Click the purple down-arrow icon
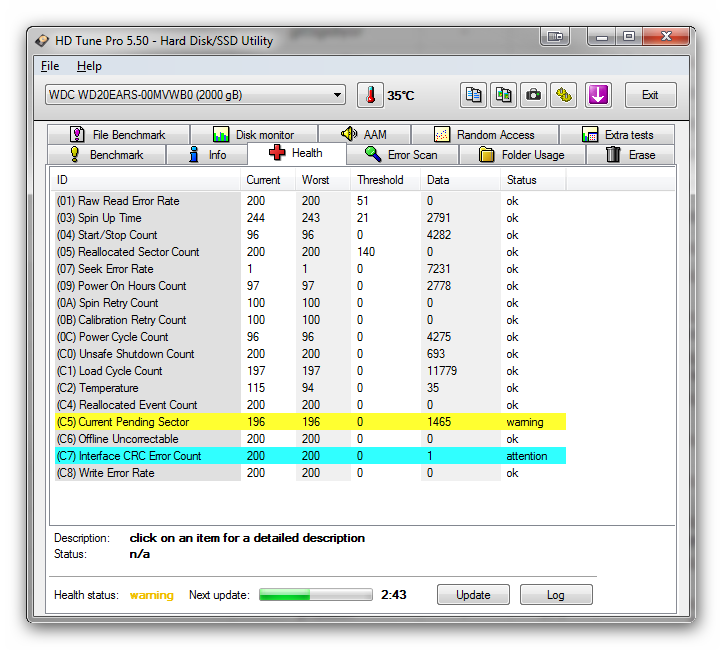The height and width of the screenshot is (650, 723). pos(598,95)
